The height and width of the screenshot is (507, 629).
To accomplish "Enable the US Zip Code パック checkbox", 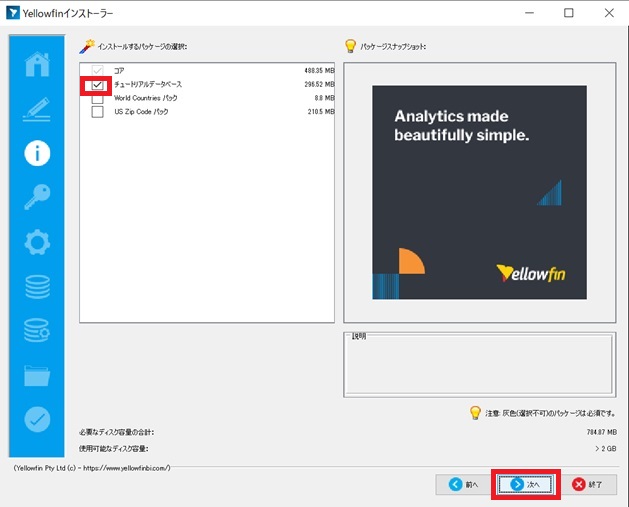I will click(97, 112).
